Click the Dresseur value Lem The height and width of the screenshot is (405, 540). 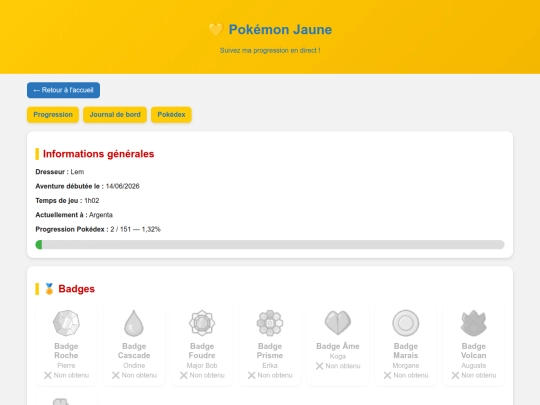point(77,172)
